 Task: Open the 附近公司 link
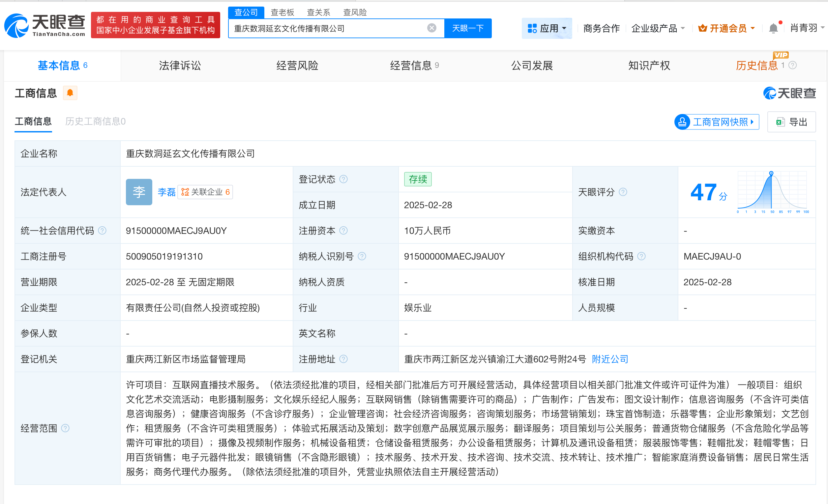click(x=609, y=359)
